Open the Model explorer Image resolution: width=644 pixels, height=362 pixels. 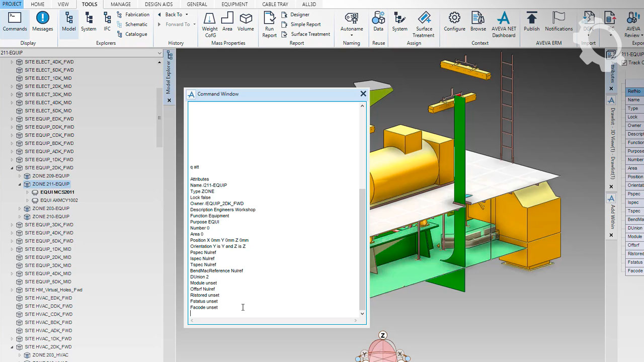(x=69, y=22)
